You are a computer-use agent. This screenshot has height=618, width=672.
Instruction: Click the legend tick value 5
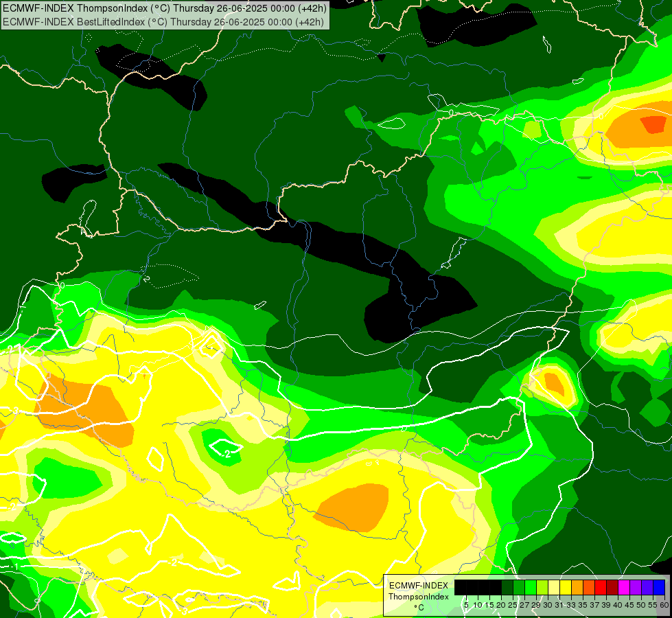click(x=466, y=605)
